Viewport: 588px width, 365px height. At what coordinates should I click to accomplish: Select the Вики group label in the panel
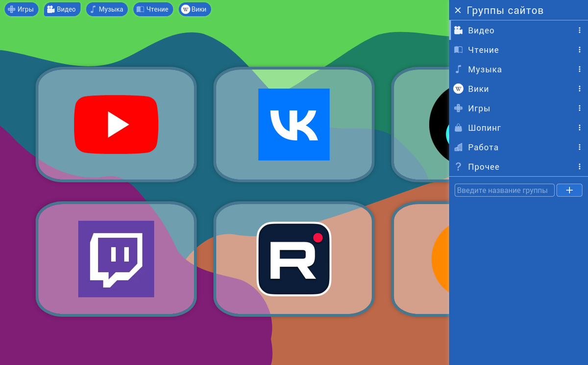click(x=478, y=89)
